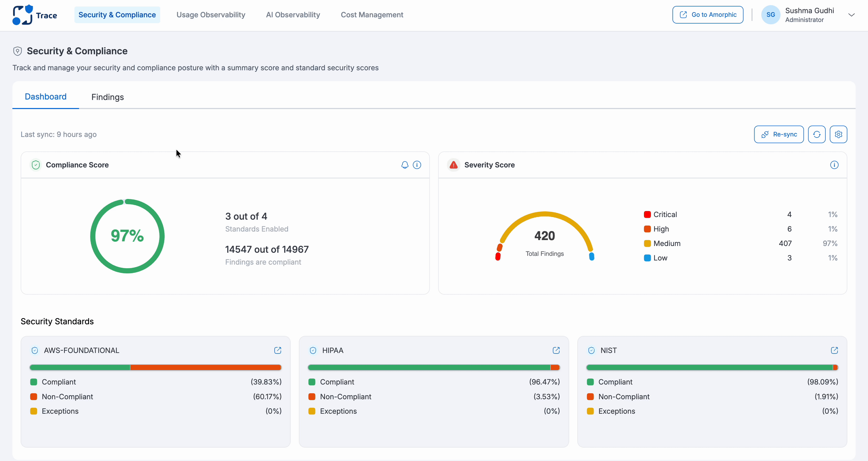Image resolution: width=868 pixels, height=461 pixels.
Task: Show Severity Score info icon
Action: (834, 165)
